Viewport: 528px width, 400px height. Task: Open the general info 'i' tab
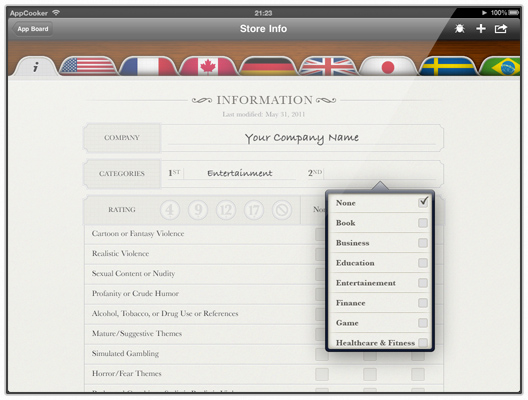[x=35, y=67]
